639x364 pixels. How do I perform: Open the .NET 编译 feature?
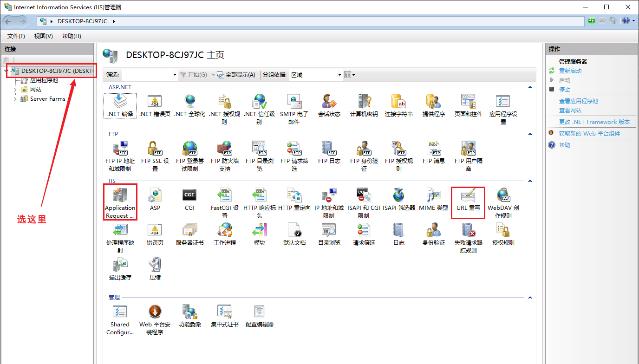point(120,106)
